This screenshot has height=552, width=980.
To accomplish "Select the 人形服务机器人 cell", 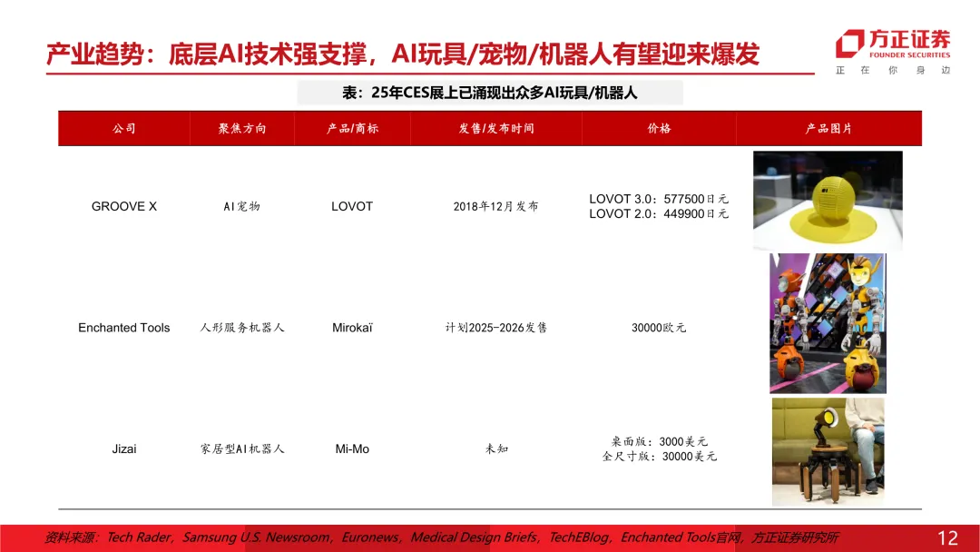I will (242, 328).
